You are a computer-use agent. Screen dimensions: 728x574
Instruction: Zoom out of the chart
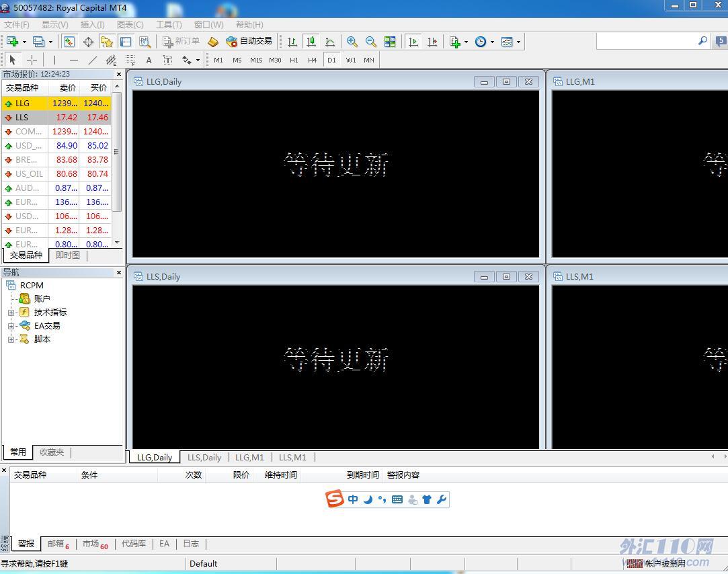371,42
